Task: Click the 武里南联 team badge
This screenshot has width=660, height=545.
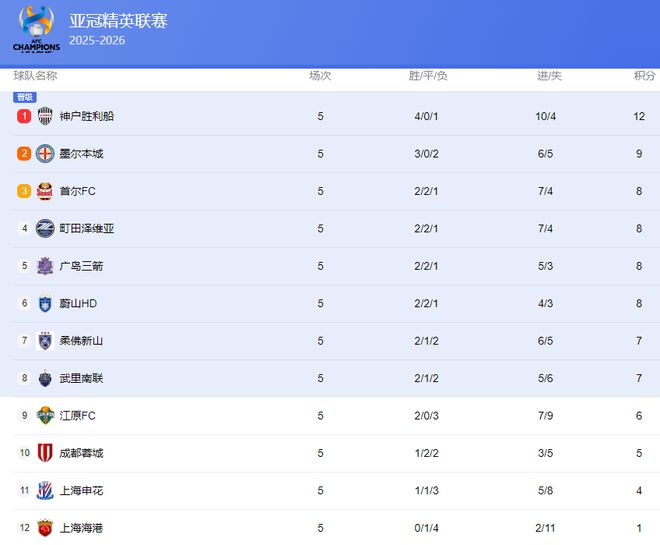Action: (45, 378)
